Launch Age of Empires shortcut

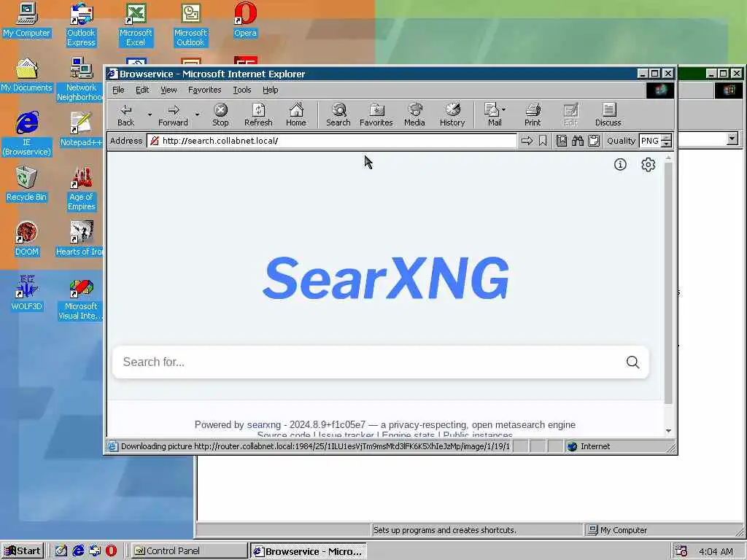[x=81, y=189]
